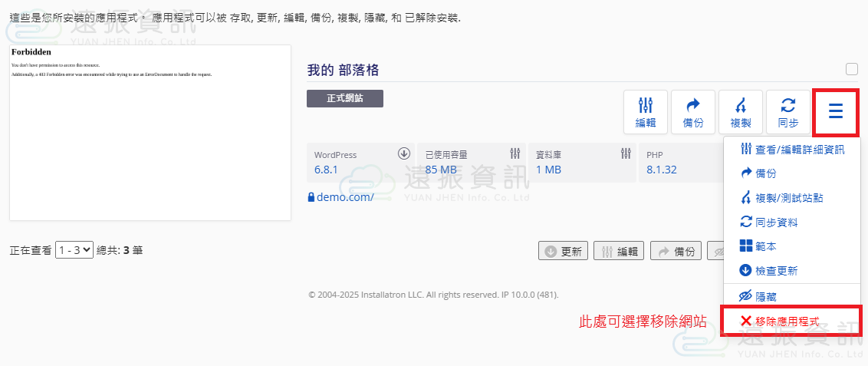Click the sliders icon beside 資料庫
The height and width of the screenshot is (366, 868).
click(626, 153)
